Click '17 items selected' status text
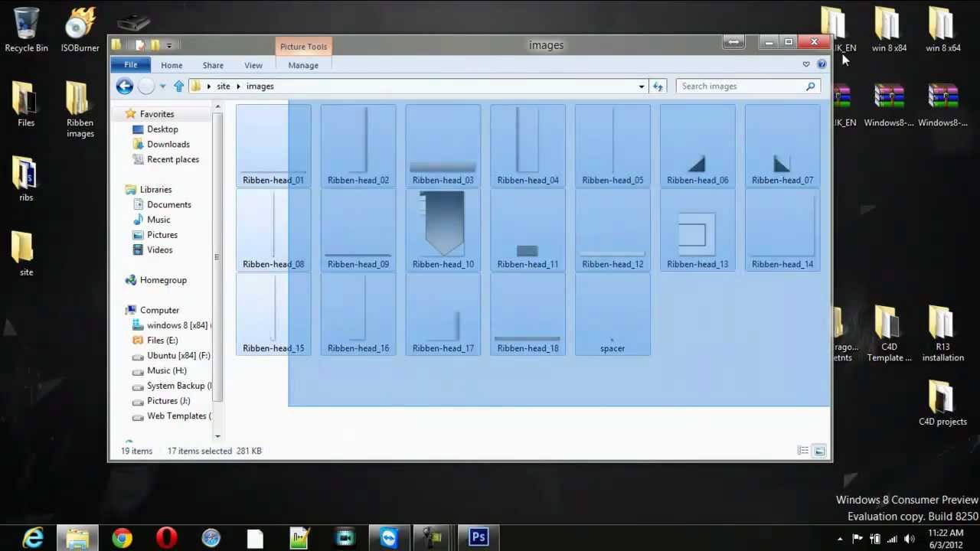 pos(199,451)
